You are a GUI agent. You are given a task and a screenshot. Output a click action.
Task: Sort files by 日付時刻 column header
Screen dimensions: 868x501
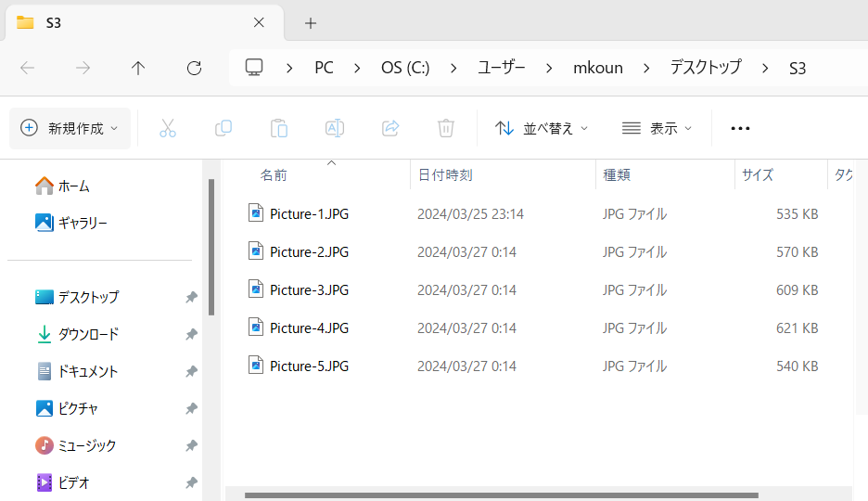pyautogui.click(x=445, y=174)
